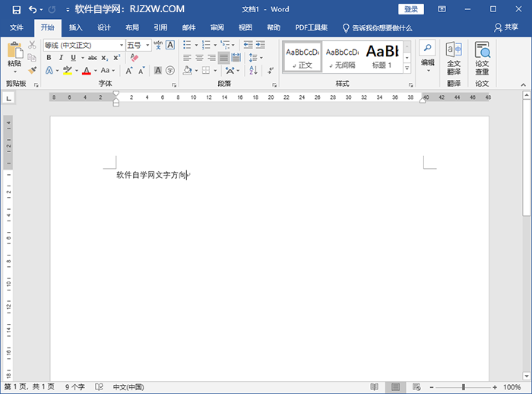This screenshot has width=532, height=394.
Task: Open the paper plagiarism check (论文查重) tool
Action: coord(482,59)
